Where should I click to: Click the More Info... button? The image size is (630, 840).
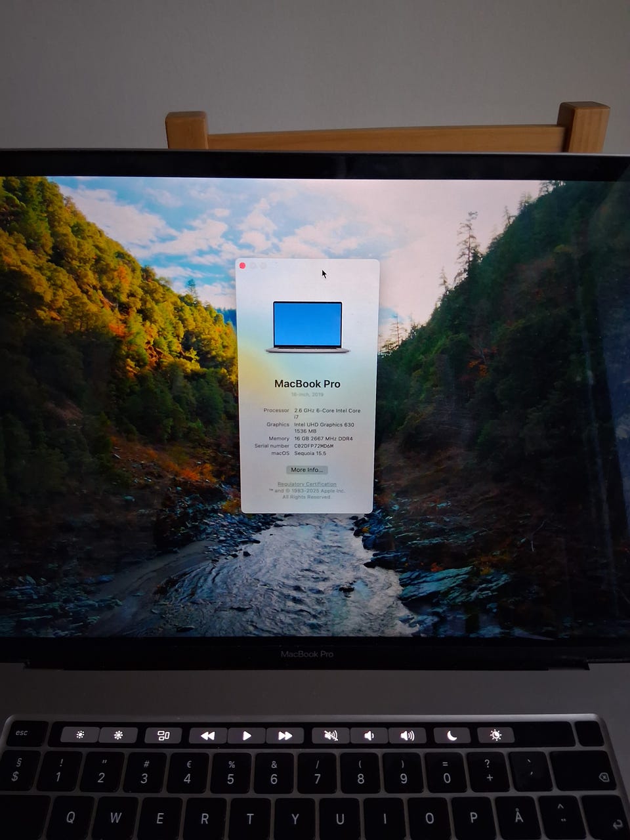tap(307, 470)
